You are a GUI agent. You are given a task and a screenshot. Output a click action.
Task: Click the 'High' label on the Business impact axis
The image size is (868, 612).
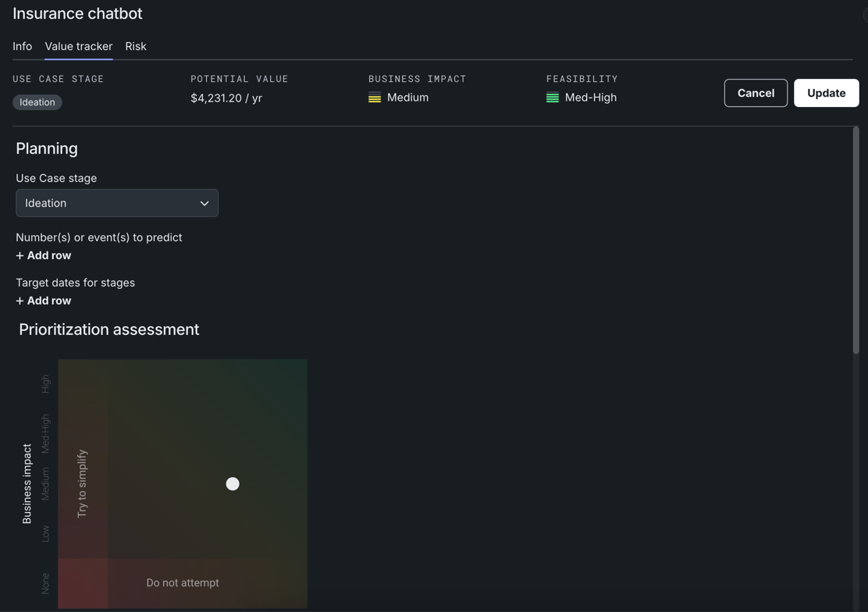tap(45, 383)
